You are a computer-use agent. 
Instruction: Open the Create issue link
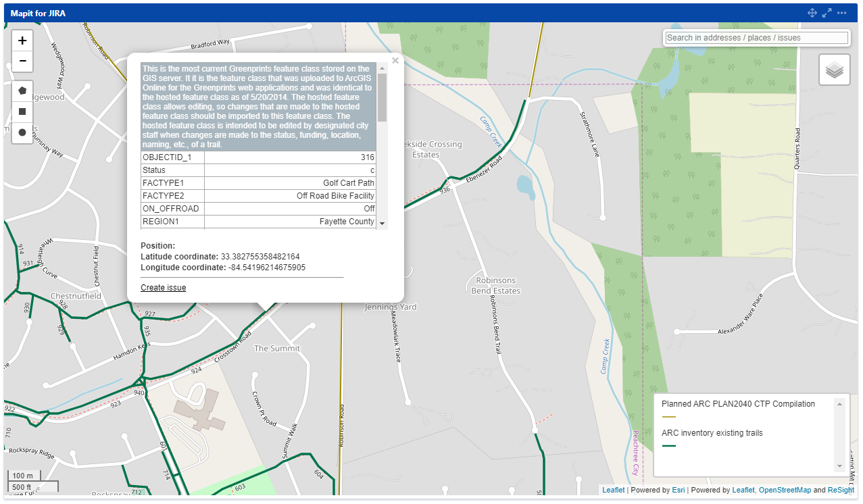click(163, 287)
